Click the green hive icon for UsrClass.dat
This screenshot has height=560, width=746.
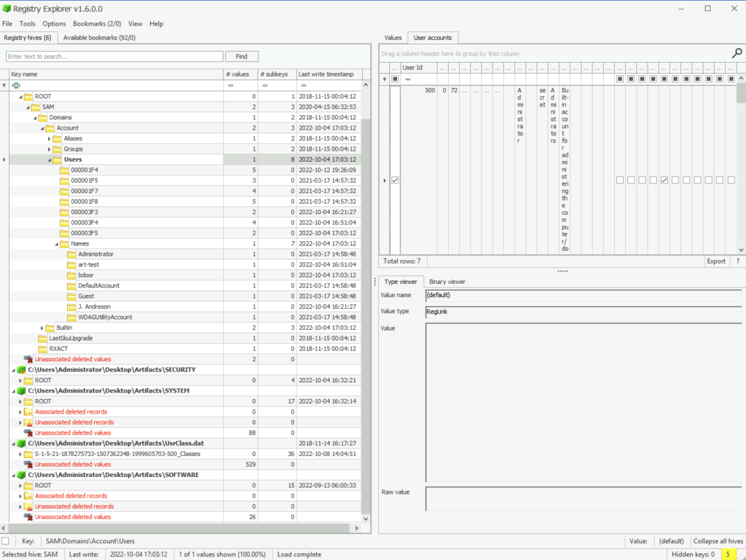tap(21, 443)
